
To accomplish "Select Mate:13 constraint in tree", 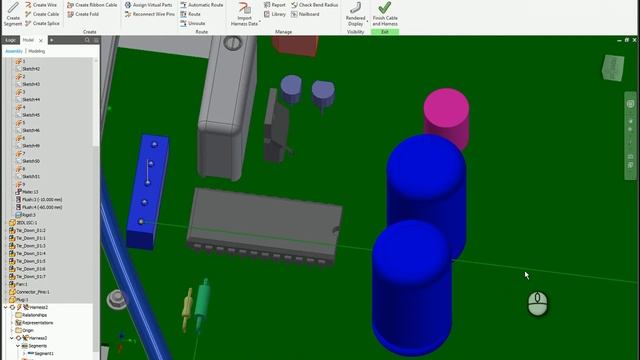I will point(30,192).
